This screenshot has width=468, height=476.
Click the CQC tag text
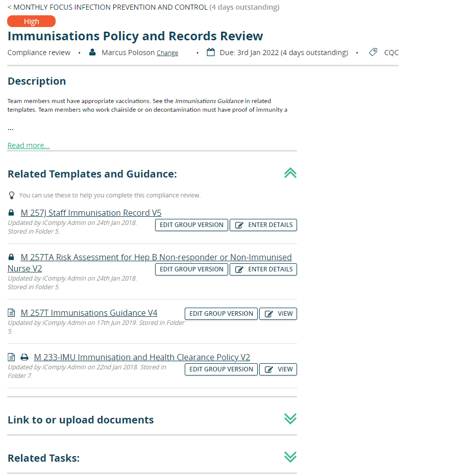(x=391, y=53)
